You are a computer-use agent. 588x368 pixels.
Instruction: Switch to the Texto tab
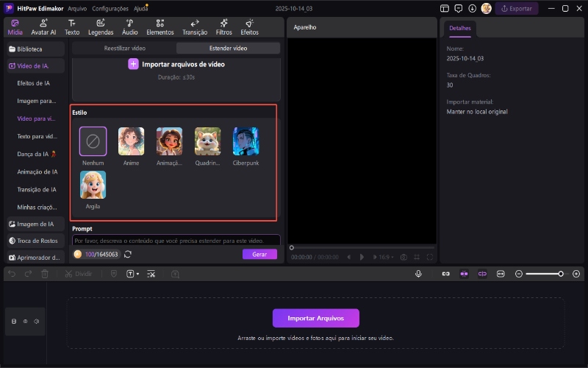[72, 27]
